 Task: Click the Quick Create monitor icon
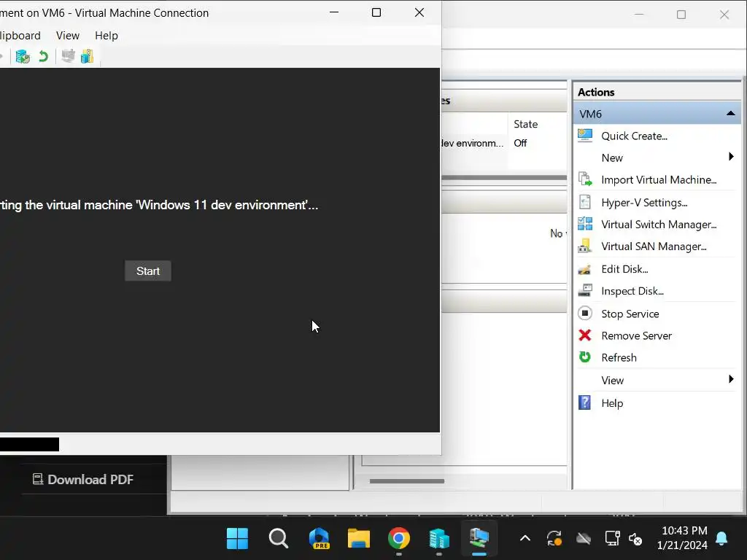tap(585, 136)
